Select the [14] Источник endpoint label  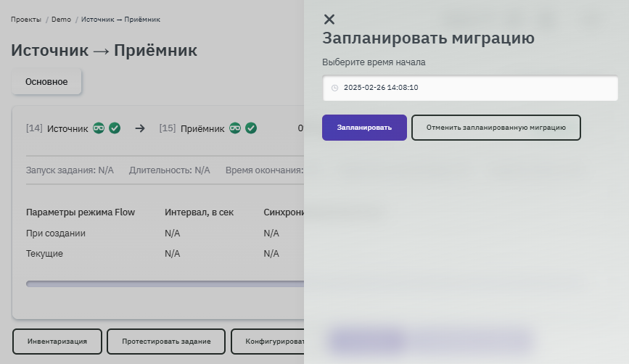pos(57,128)
